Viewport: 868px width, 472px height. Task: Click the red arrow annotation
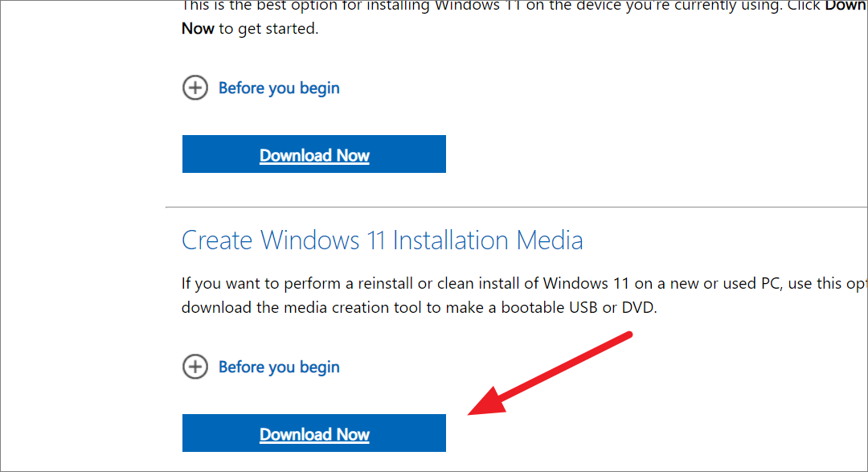tap(549, 374)
